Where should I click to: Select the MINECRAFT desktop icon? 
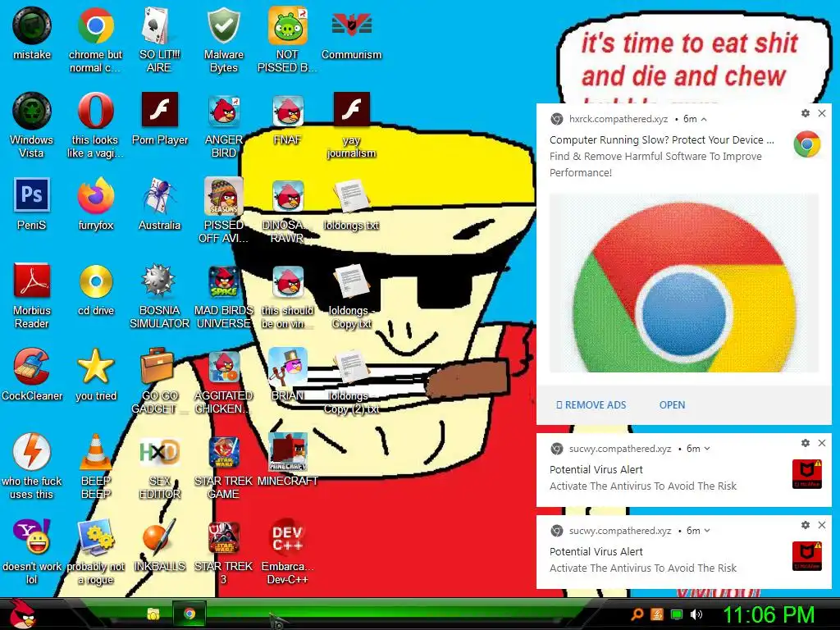pyautogui.click(x=288, y=452)
